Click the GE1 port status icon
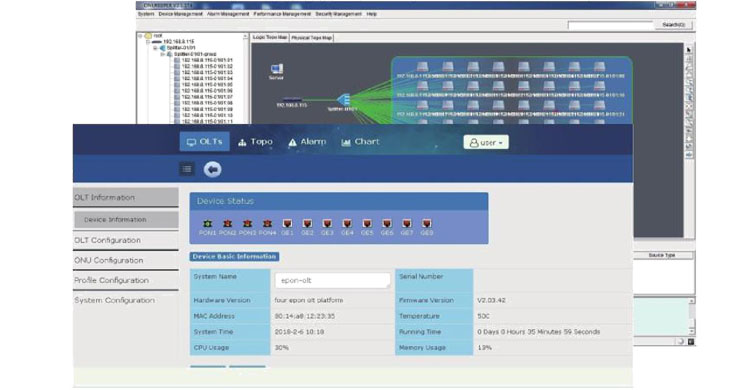Image resolution: width=749 pixels, height=390 pixels. click(x=287, y=223)
